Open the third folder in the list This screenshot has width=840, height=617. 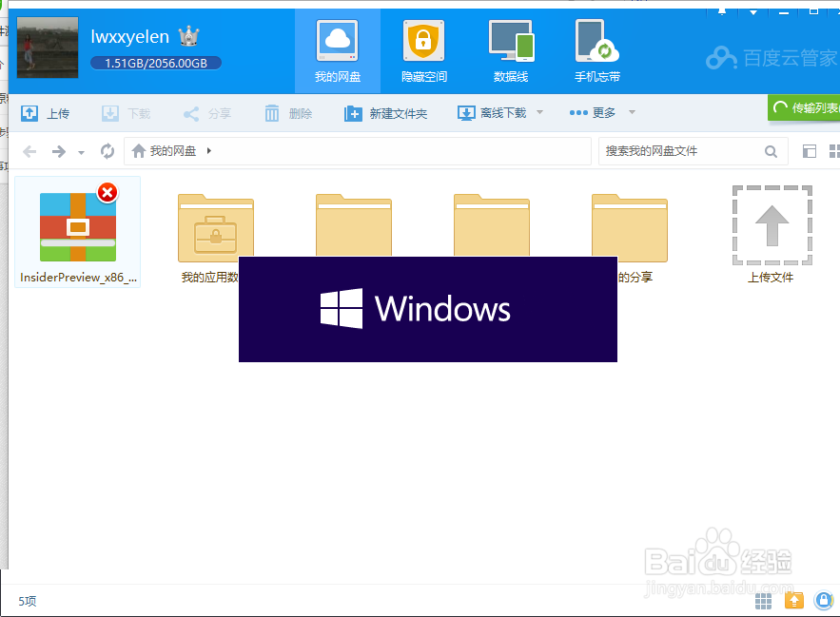click(354, 225)
